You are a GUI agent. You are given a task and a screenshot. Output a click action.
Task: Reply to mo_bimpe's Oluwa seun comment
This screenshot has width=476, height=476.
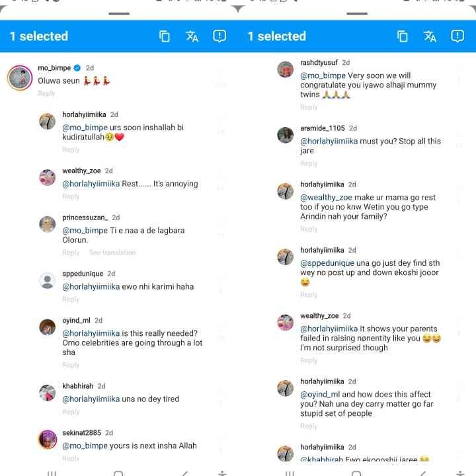tap(46, 93)
